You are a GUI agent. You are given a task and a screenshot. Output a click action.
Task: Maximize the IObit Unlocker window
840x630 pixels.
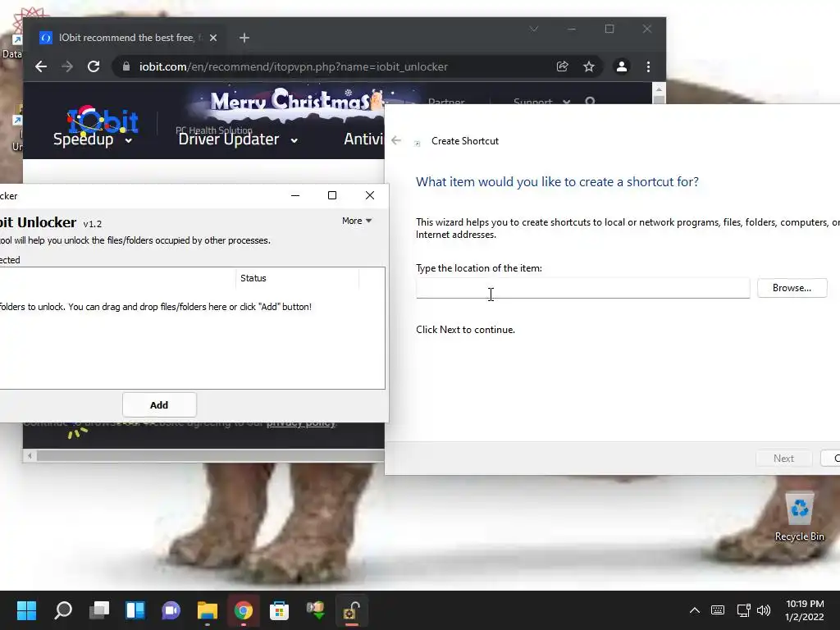(x=332, y=195)
